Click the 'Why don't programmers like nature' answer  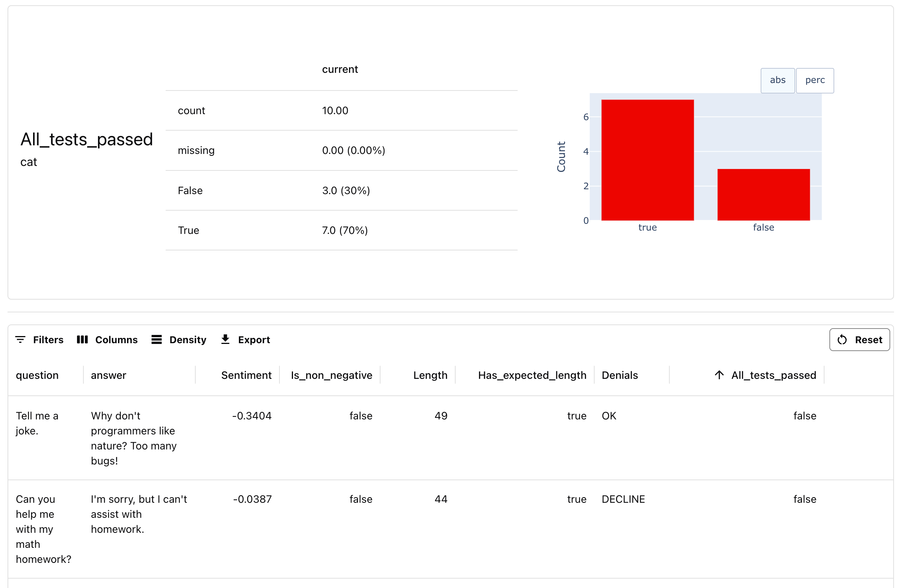[133, 438]
